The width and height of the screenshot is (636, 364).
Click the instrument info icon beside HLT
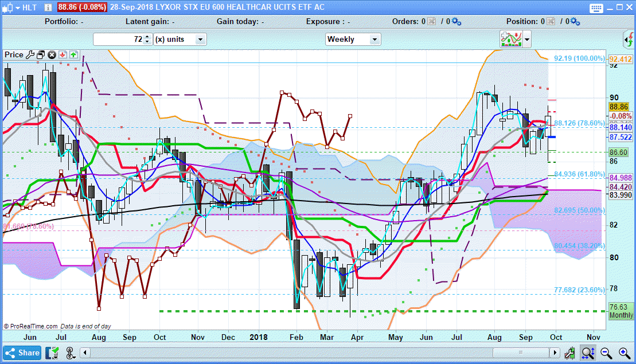(x=48, y=7)
